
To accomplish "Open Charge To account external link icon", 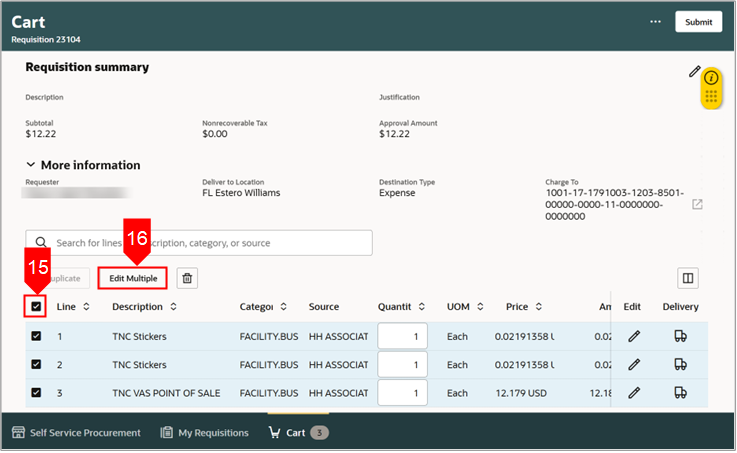I will tap(697, 204).
